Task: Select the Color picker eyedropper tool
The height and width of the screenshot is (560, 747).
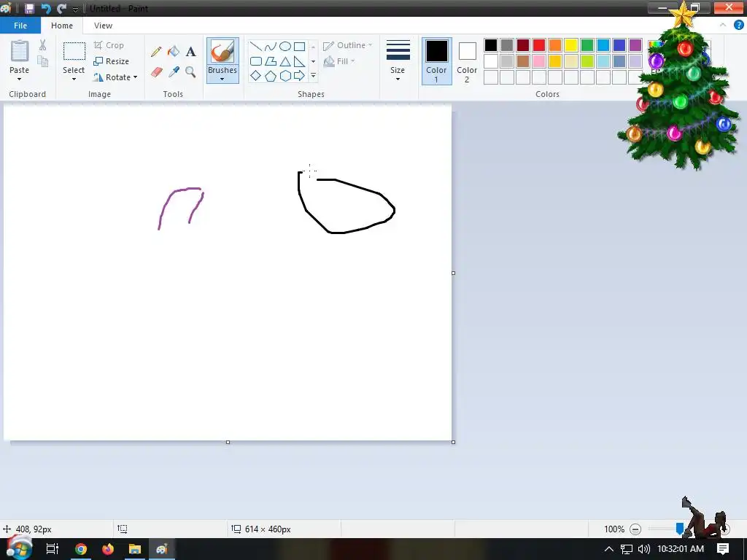Action: (x=174, y=72)
